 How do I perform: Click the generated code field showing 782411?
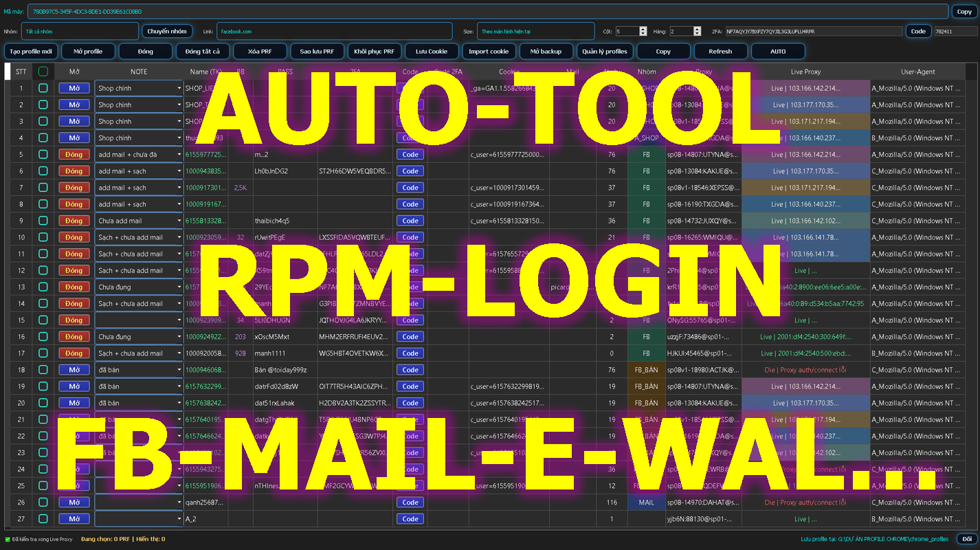tap(955, 31)
